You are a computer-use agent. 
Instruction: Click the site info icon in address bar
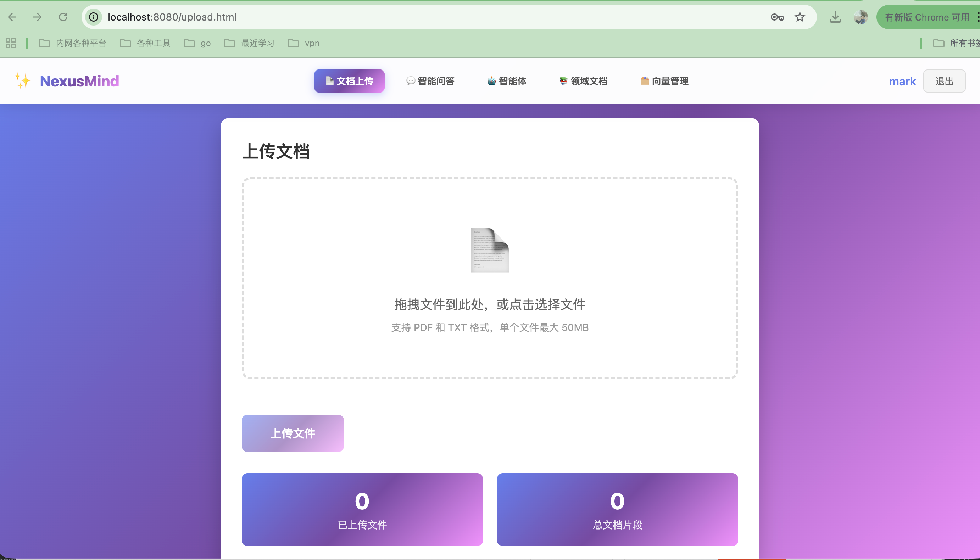[x=94, y=17]
